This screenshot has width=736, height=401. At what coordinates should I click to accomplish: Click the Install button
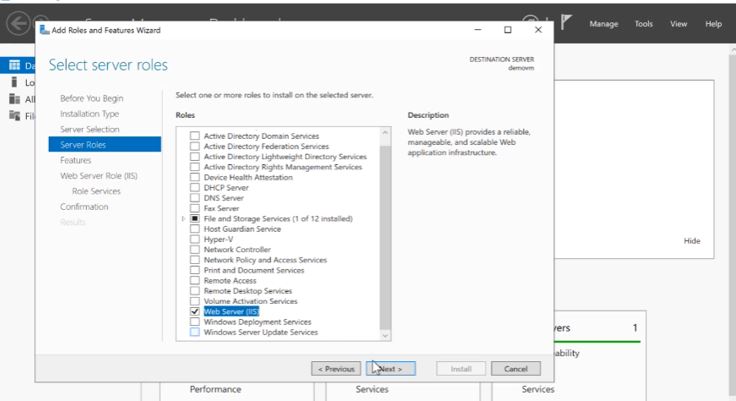(461, 369)
